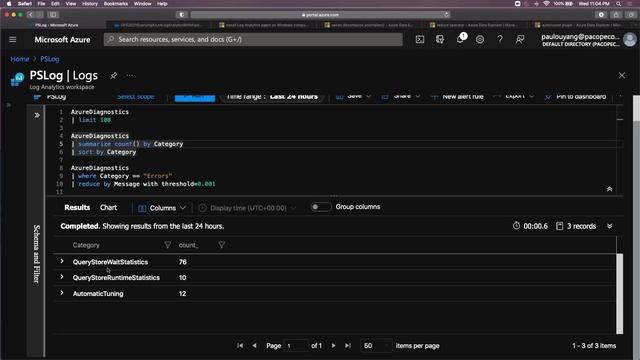This screenshot has height=360, width=640.
Task: Go to the last results page
Action: pos(348,345)
